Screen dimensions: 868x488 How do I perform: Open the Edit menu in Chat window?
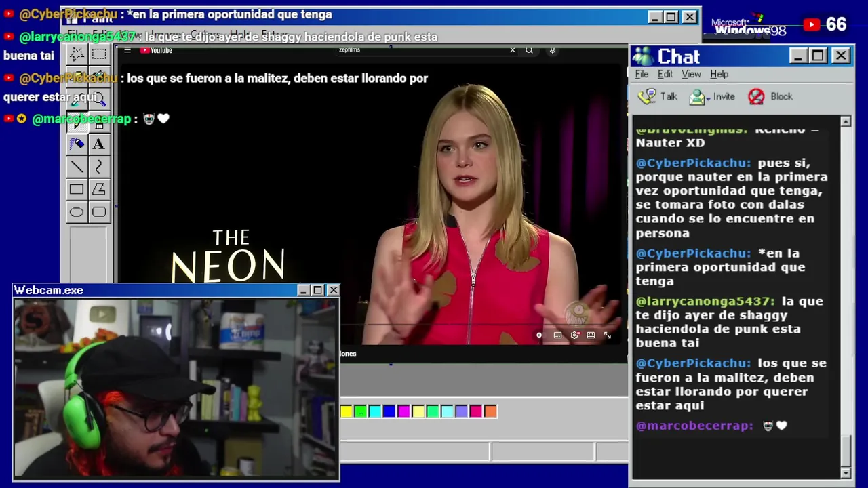coord(665,74)
